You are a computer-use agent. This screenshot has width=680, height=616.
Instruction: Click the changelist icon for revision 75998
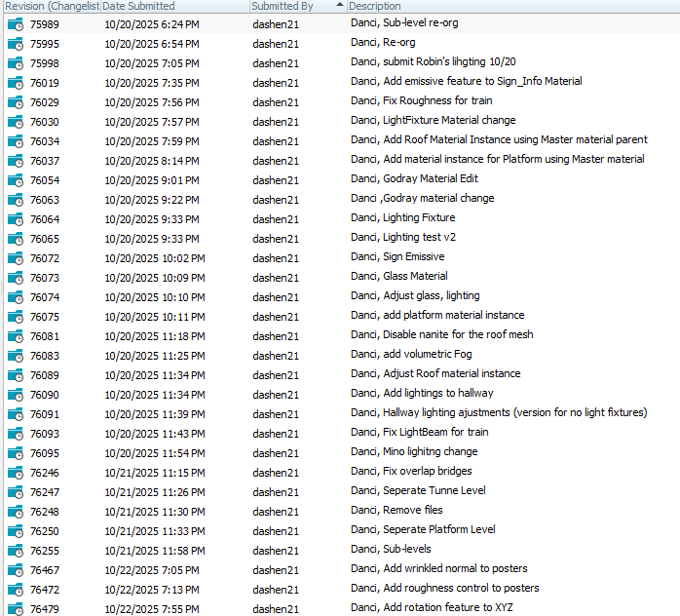16,63
